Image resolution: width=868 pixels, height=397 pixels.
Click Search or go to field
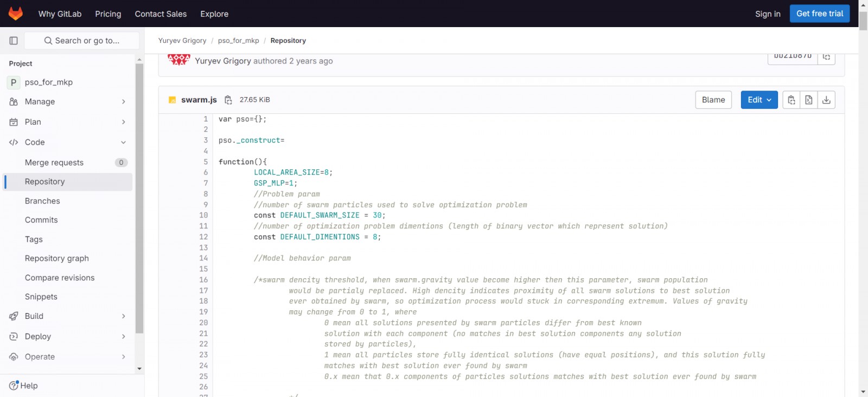point(82,41)
